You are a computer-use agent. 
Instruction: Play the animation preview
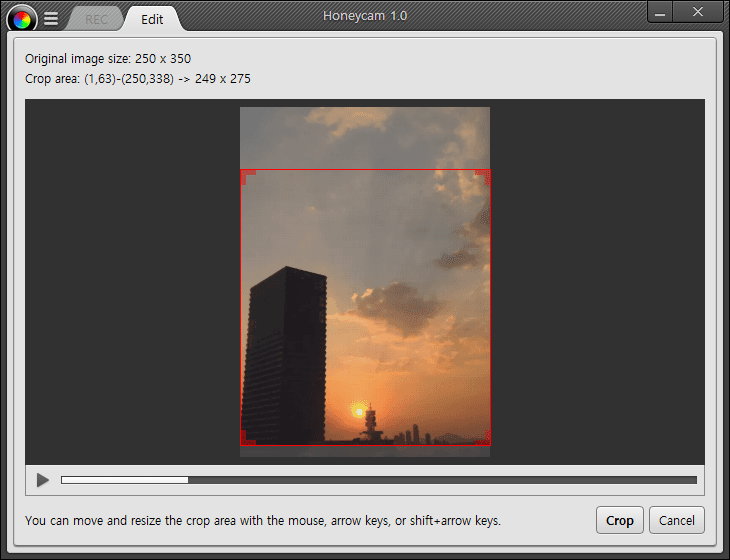tap(42, 480)
